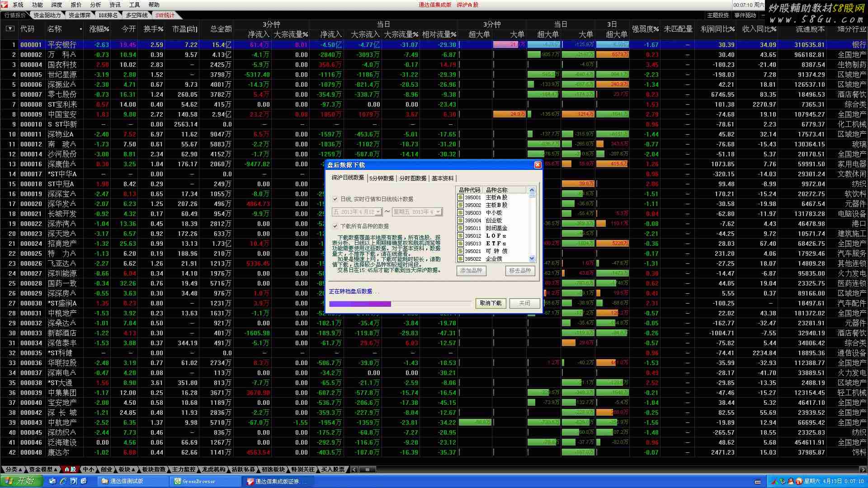The image size is (868, 488).
Task: Click the fourth quick launch icon in taskbar
Action: pos(84,481)
